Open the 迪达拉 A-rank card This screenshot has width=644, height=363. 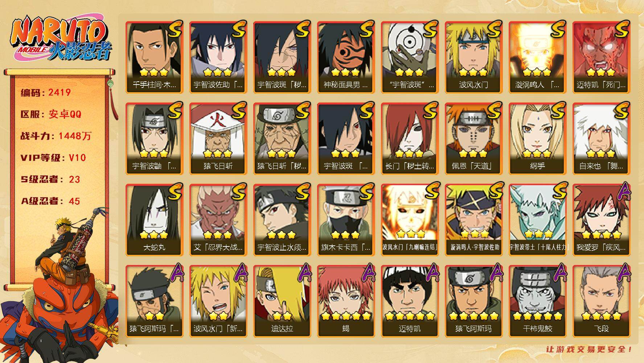[282, 301]
